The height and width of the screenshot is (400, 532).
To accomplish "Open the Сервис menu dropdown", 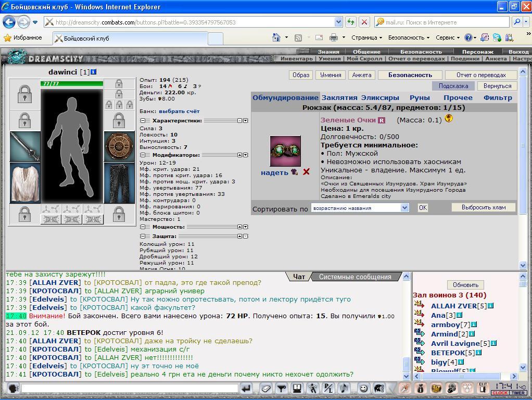I will point(448,37).
